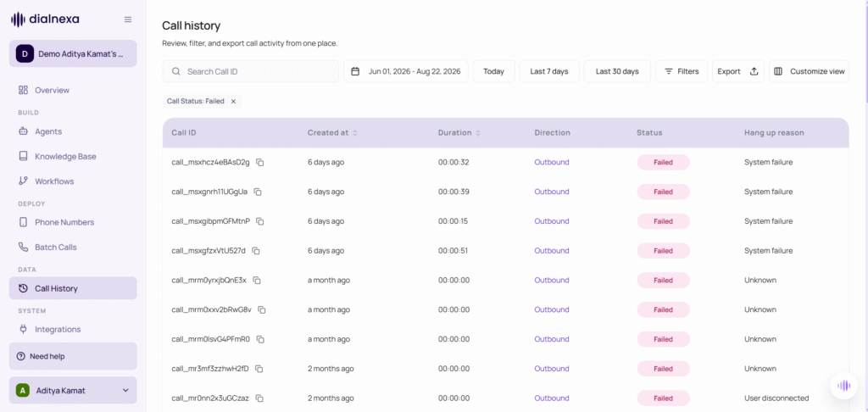This screenshot has width=868, height=412.
Task: Open the Need help panel
Action: (x=73, y=356)
